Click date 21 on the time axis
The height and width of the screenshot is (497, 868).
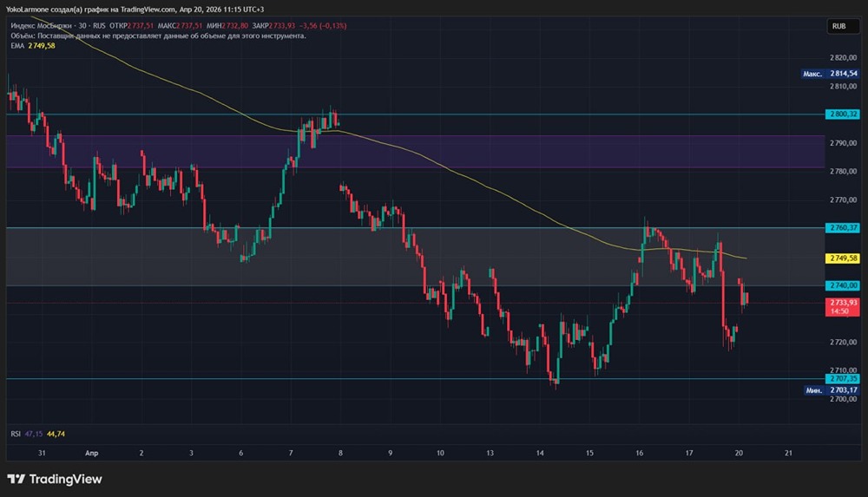(789, 453)
